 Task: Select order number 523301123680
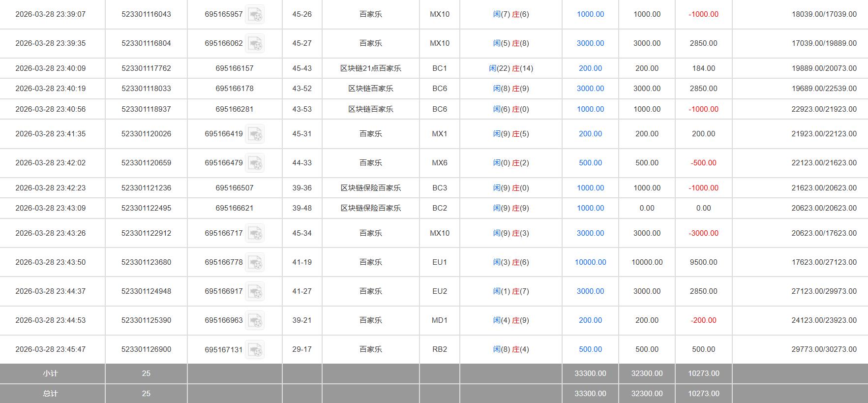[146, 262]
